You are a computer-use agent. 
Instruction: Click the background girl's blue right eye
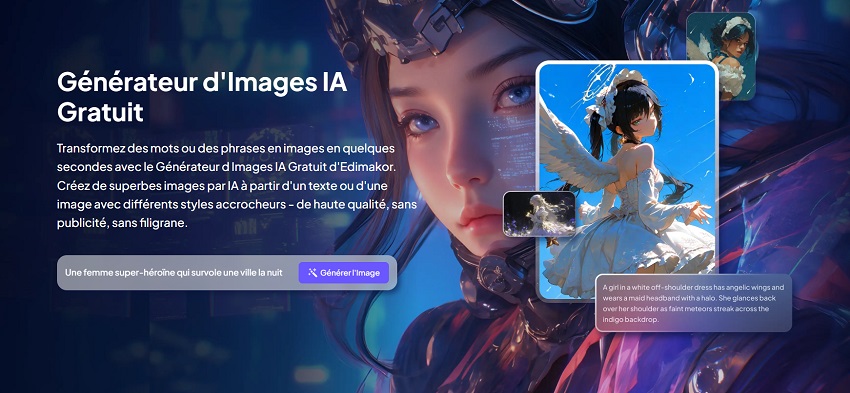(515, 93)
